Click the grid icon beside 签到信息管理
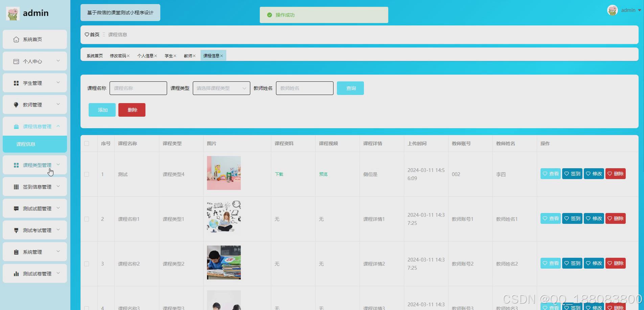The width and height of the screenshot is (644, 310). (x=16, y=187)
